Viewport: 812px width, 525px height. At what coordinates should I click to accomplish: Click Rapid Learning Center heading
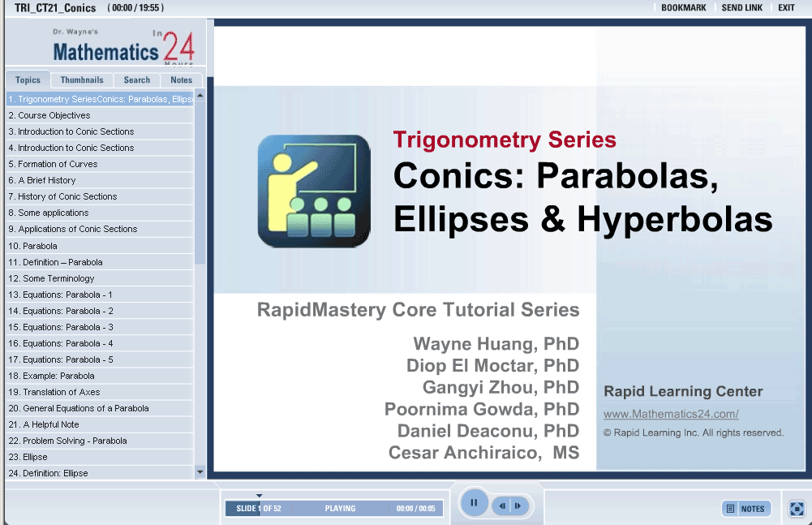click(683, 391)
